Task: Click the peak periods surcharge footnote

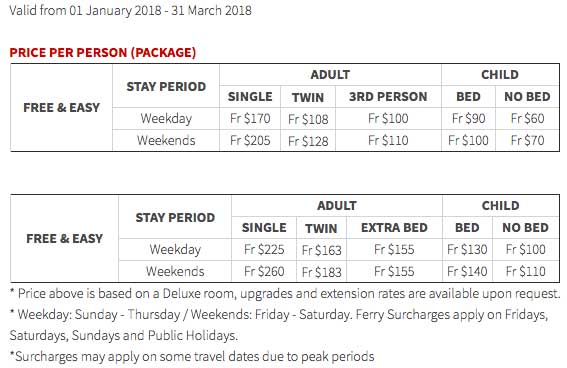Action: click(192, 357)
